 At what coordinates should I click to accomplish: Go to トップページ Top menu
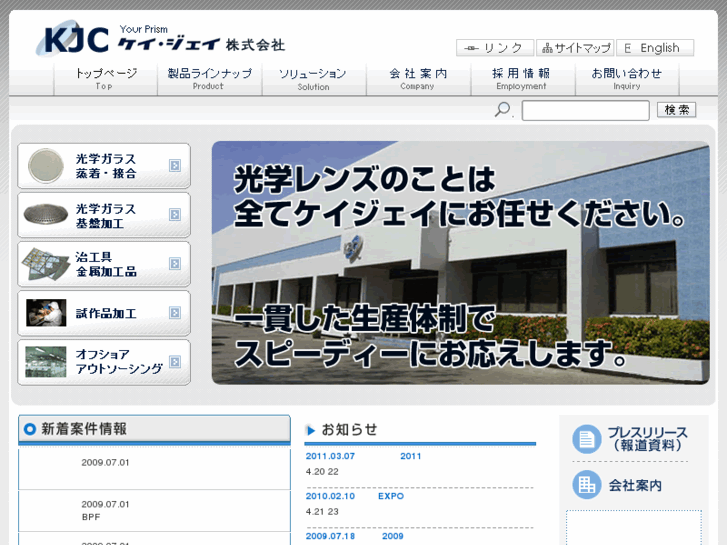click(106, 79)
